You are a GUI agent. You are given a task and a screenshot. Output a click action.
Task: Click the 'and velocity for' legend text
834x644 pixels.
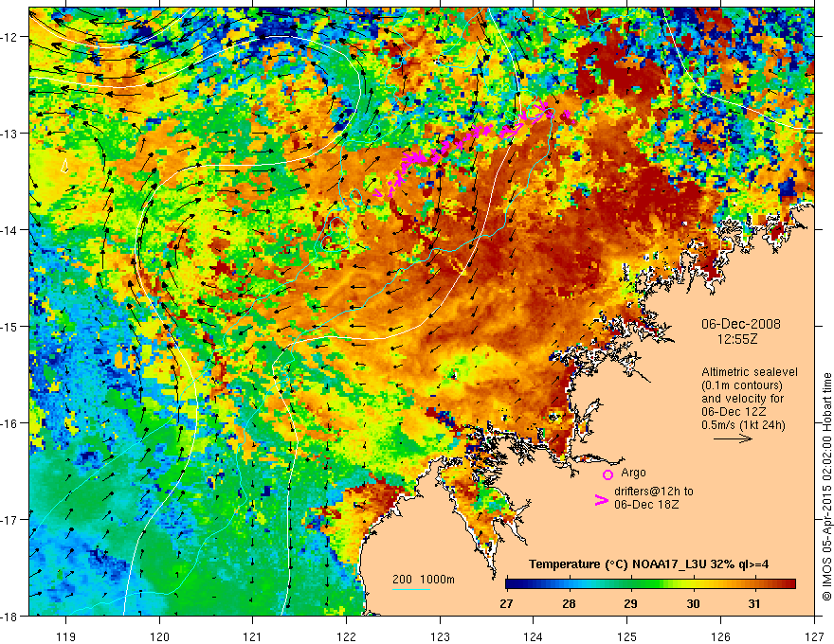coord(742,399)
